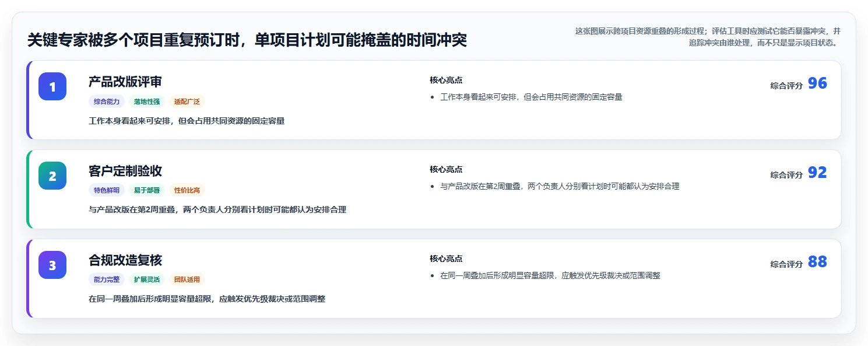Select the 合规改造复核 card title
Image resolution: width=868 pixels, height=346 pixels.
coord(125,260)
